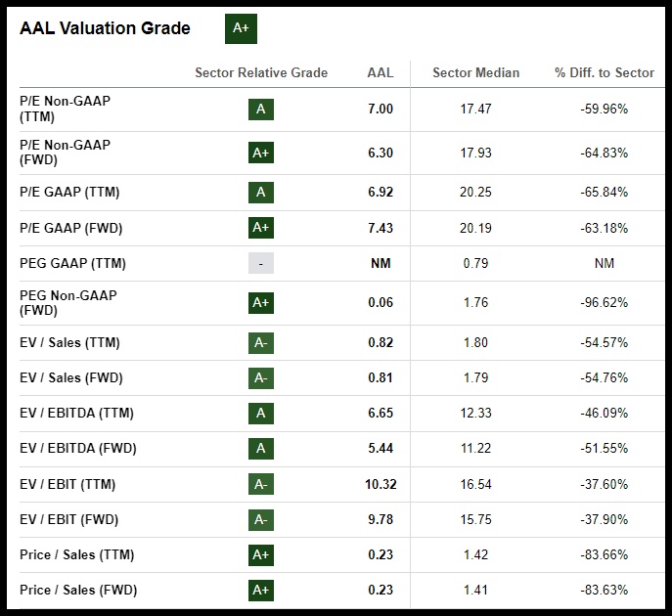Click the A+ grade badge for Price / Sales (FWD)
The image size is (672, 616).
260,590
